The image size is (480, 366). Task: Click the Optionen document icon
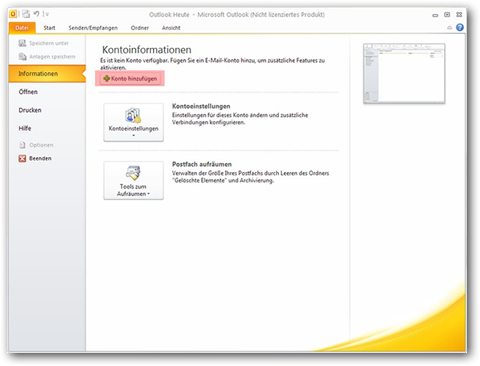(22, 145)
